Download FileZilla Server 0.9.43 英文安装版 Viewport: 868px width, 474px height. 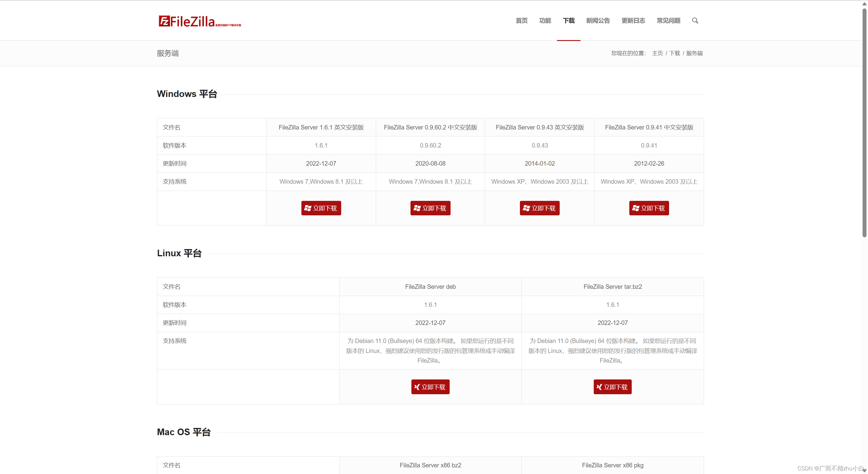point(539,208)
